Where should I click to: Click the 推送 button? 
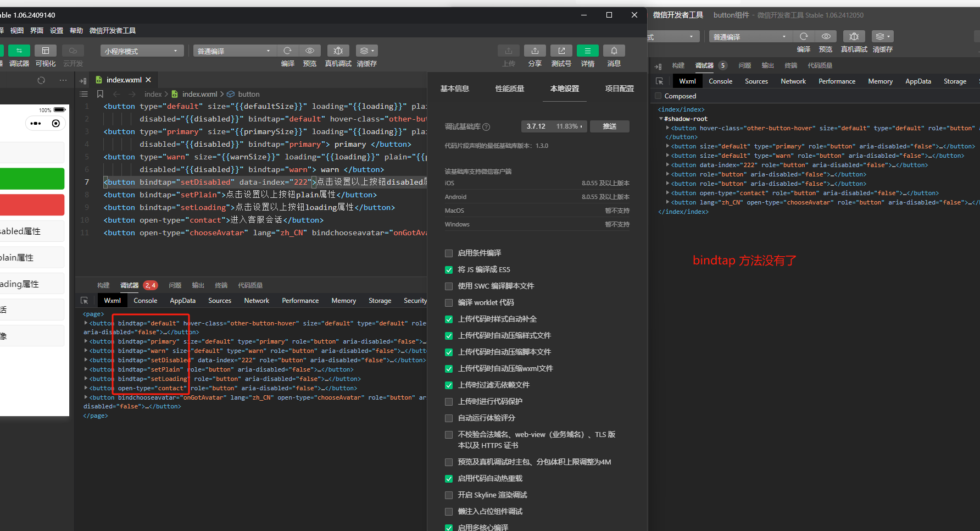[x=610, y=126]
